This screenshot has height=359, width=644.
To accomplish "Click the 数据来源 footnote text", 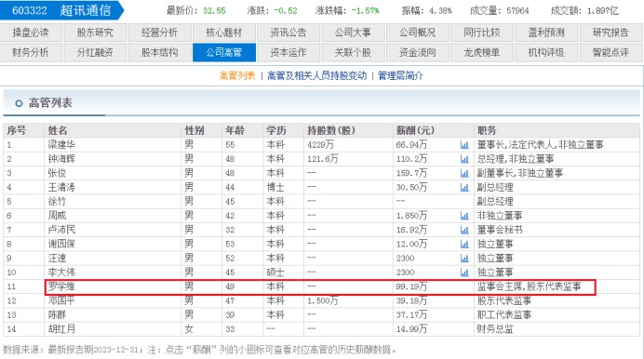I will [201, 350].
